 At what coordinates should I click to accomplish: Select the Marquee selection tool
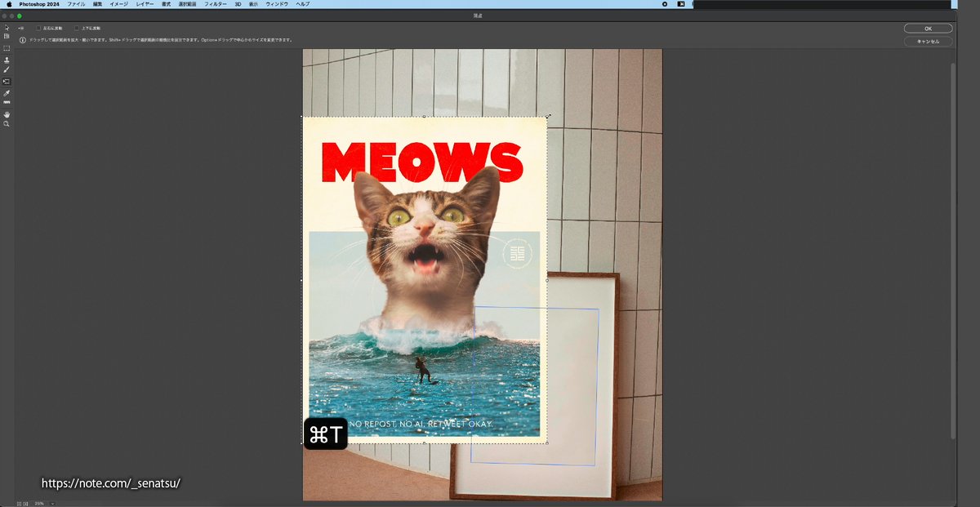7,49
